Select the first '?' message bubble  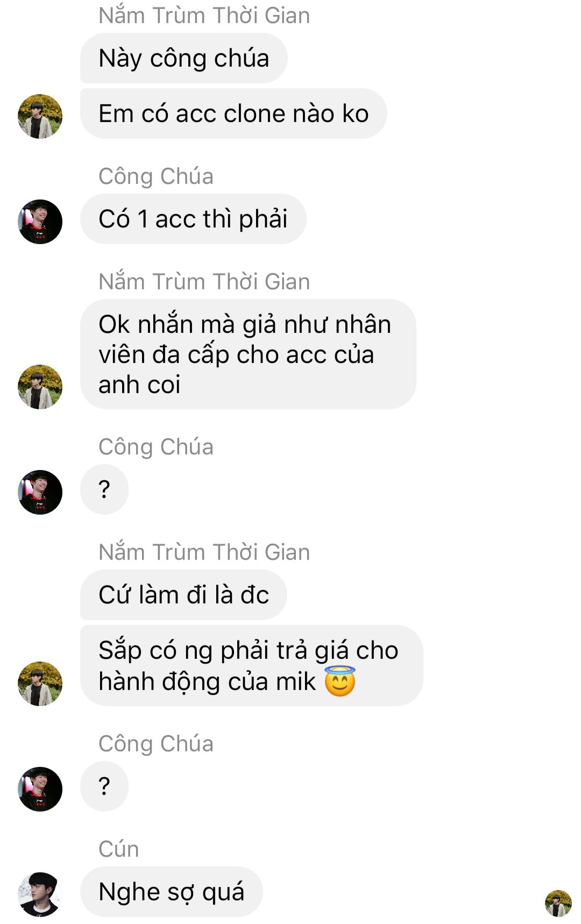[x=104, y=489]
